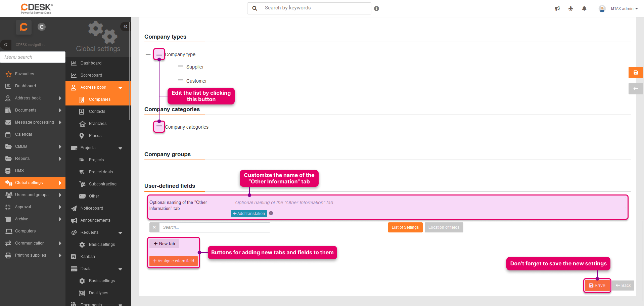Select the Customer company type row
This screenshot has width=644, height=306.
(x=196, y=81)
